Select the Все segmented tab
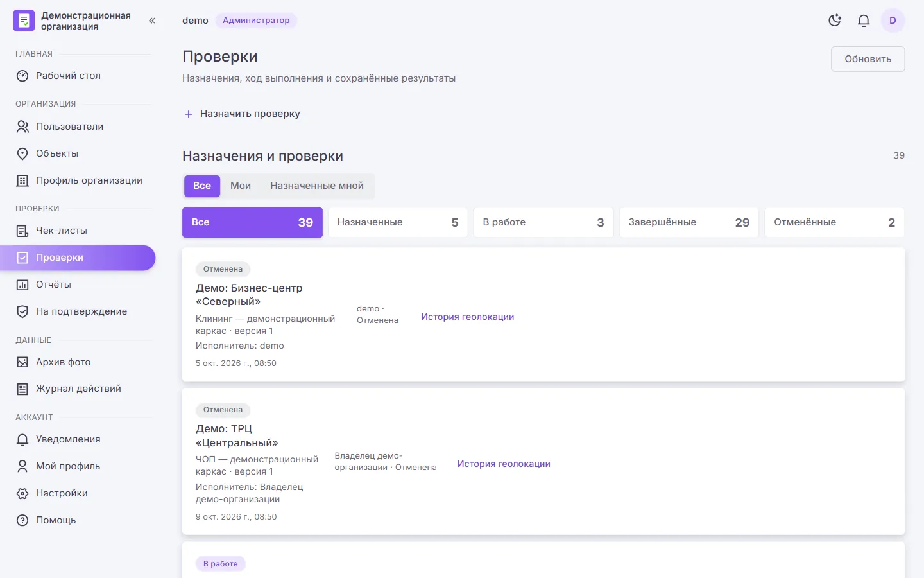This screenshot has height=578, width=924. pyautogui.click(x=202, y=186)
